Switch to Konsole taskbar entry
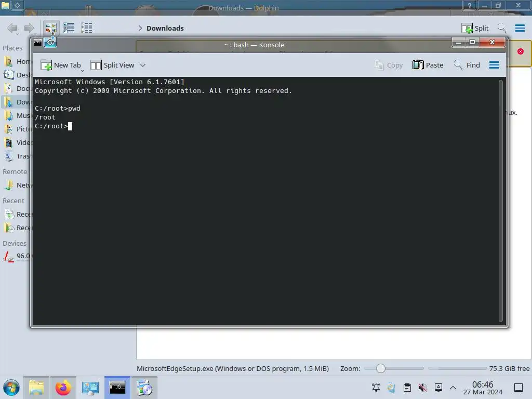532x399 pixels. [x=117, y=388]
